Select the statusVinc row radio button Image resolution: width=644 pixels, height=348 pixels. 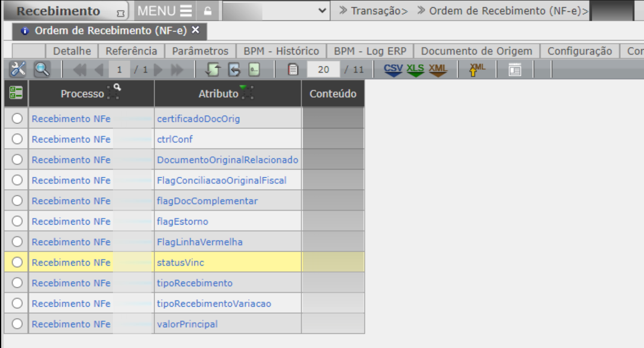pos(17,262)
